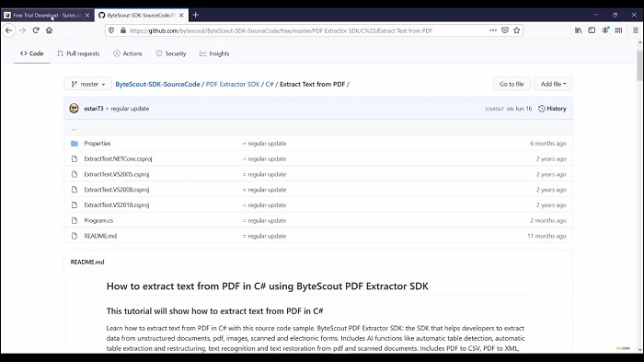Expand the master branch dropdown
644x362 pixels.
click(88, 84)
